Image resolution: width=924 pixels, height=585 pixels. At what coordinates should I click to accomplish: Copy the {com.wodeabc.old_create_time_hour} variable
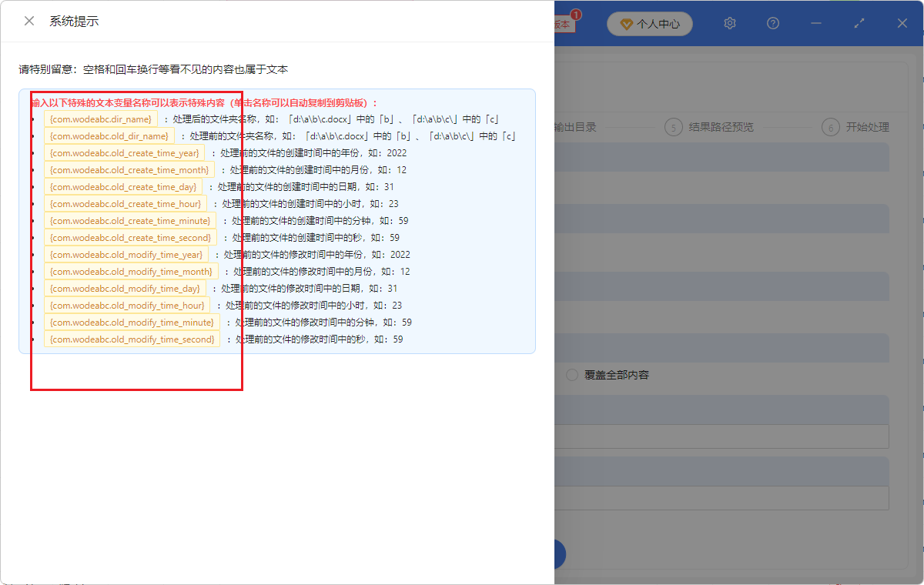(125, 203)
